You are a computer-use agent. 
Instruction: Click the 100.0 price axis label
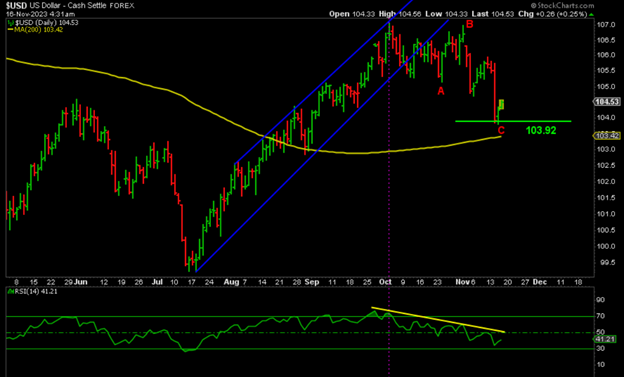click(x=606, y=246)
